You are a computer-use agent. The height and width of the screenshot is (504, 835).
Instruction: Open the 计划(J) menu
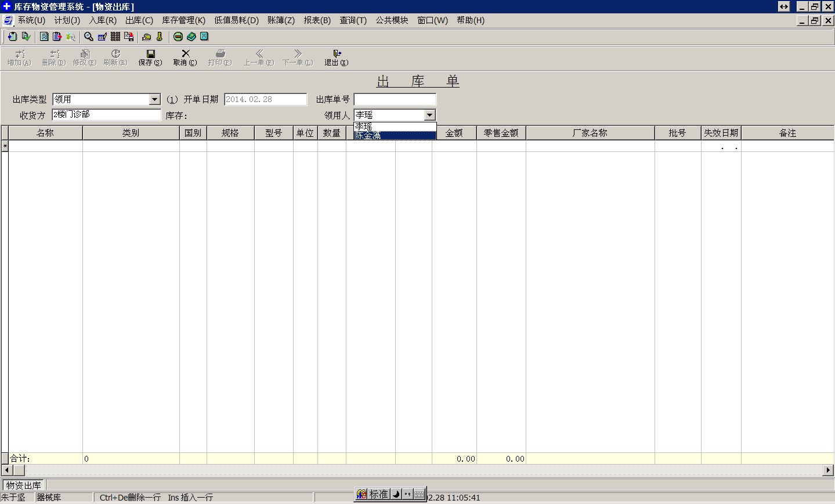(67, 20)
